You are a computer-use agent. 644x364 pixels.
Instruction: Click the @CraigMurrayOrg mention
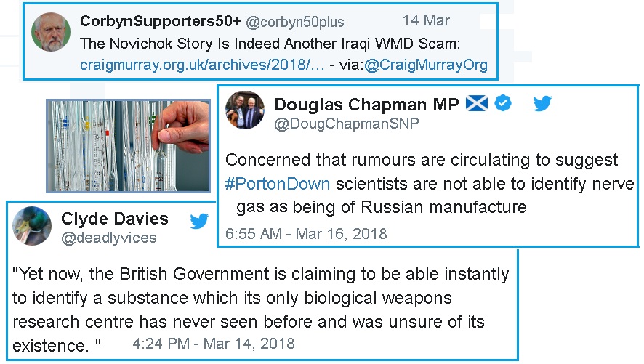pos(426,65)
